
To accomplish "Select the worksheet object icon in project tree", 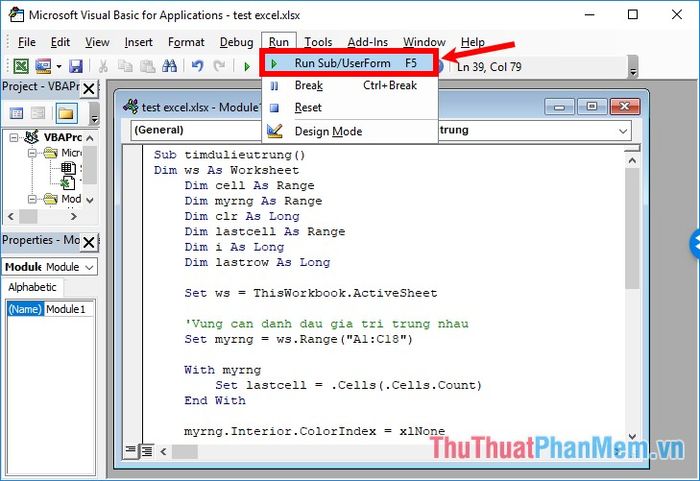I will pyautogui.click(x=68, y=168).
